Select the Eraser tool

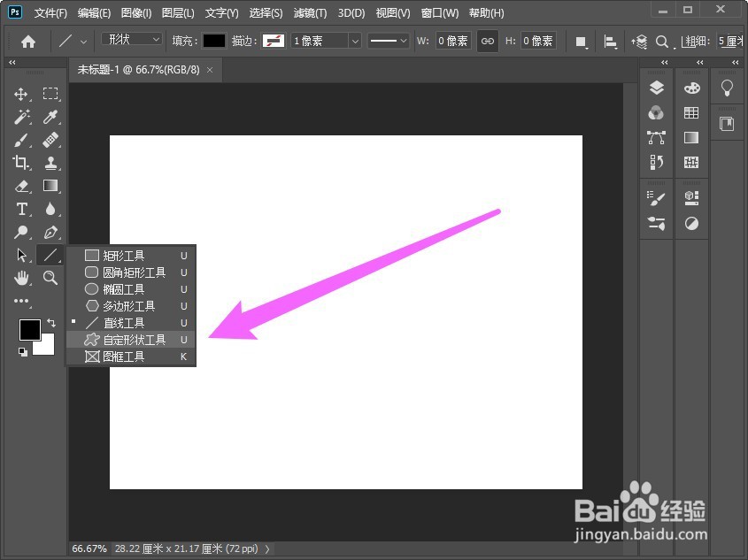click(x=21, y=186)
